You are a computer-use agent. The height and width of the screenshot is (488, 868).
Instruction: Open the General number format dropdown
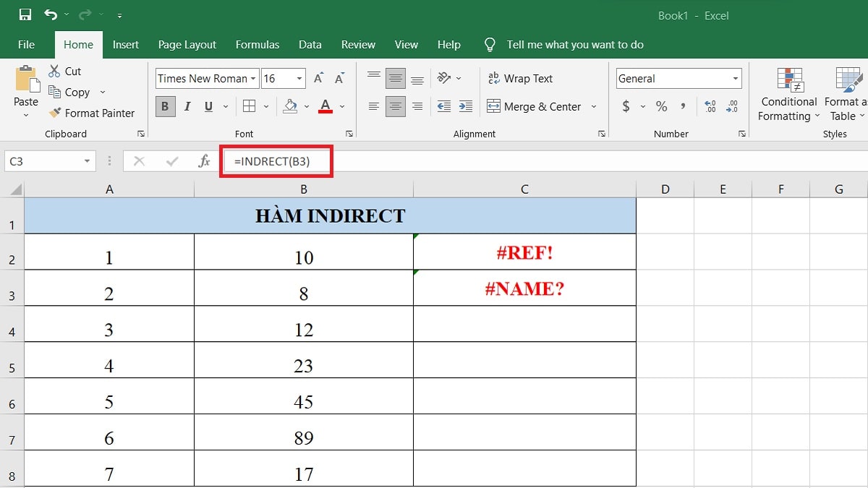click(736, 79)
